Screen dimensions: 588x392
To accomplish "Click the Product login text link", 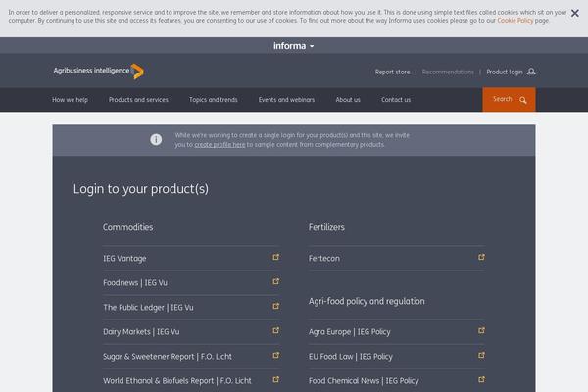I will 505,72.
